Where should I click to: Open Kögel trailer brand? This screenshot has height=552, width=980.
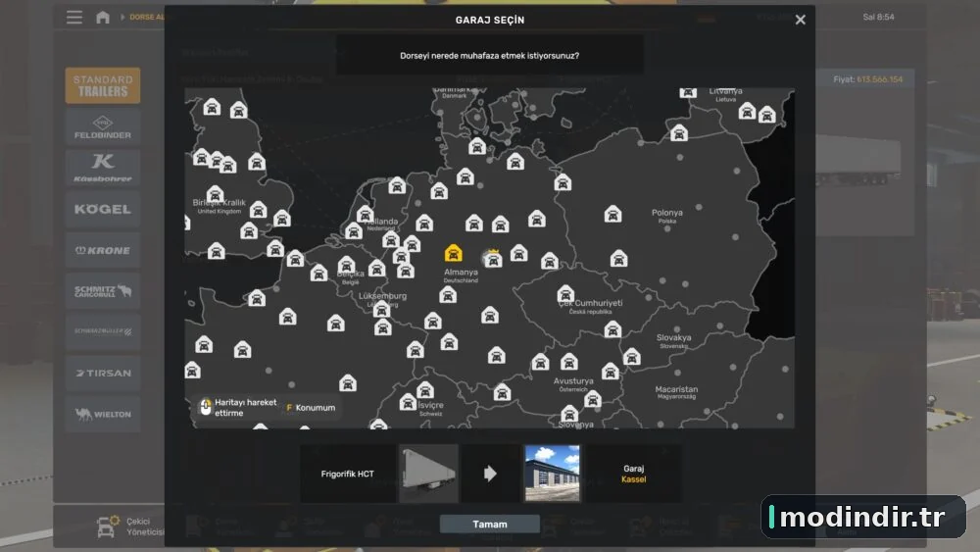pos(103,209)
